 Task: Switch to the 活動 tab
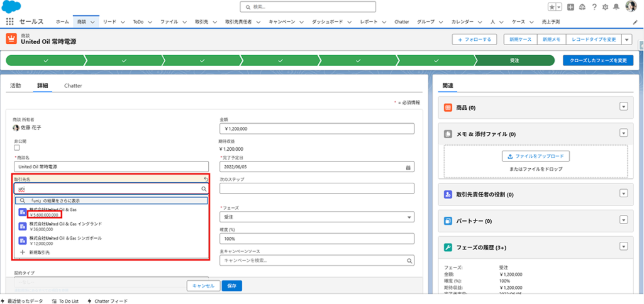click(x=15, y=86)
